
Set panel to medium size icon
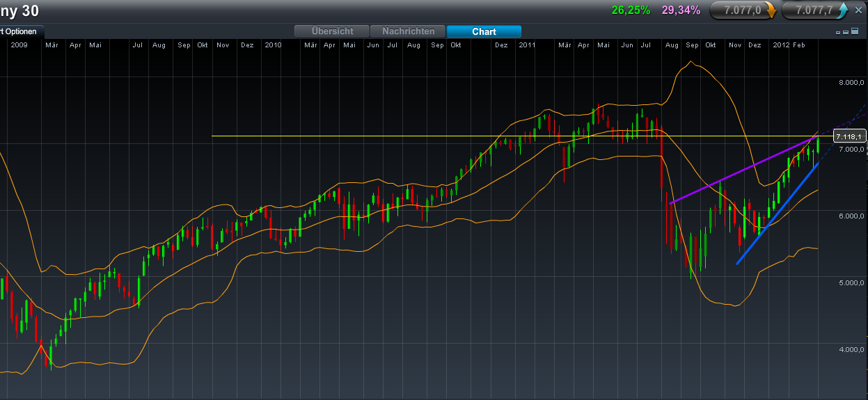tap(846, 32)
